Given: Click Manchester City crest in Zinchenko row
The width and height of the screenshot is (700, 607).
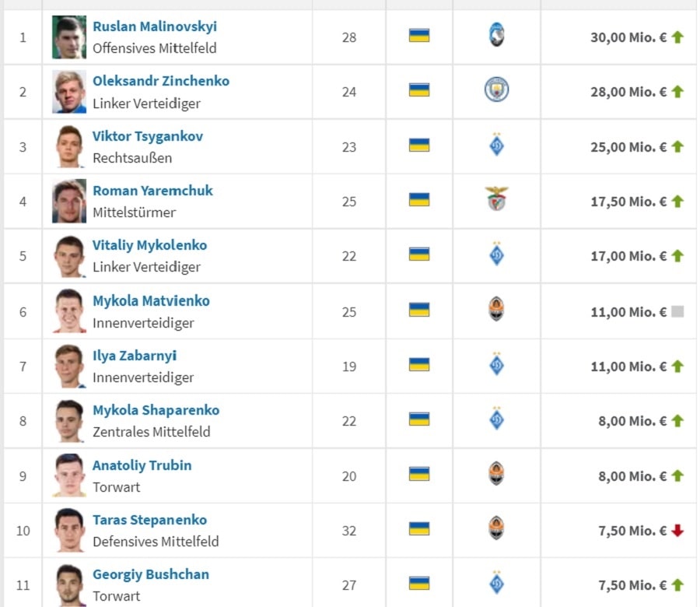Looking at the screenshot, I should coord(496,90).
